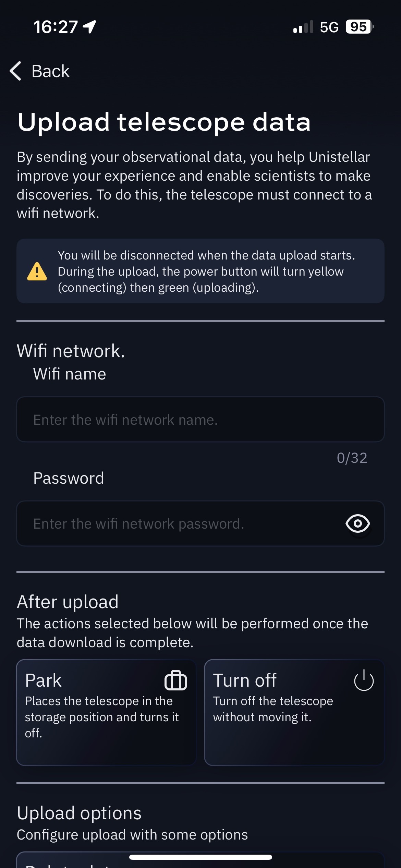Tap the battery indicator showing 95
Screen dimensions: 401x868
point(359,27)
